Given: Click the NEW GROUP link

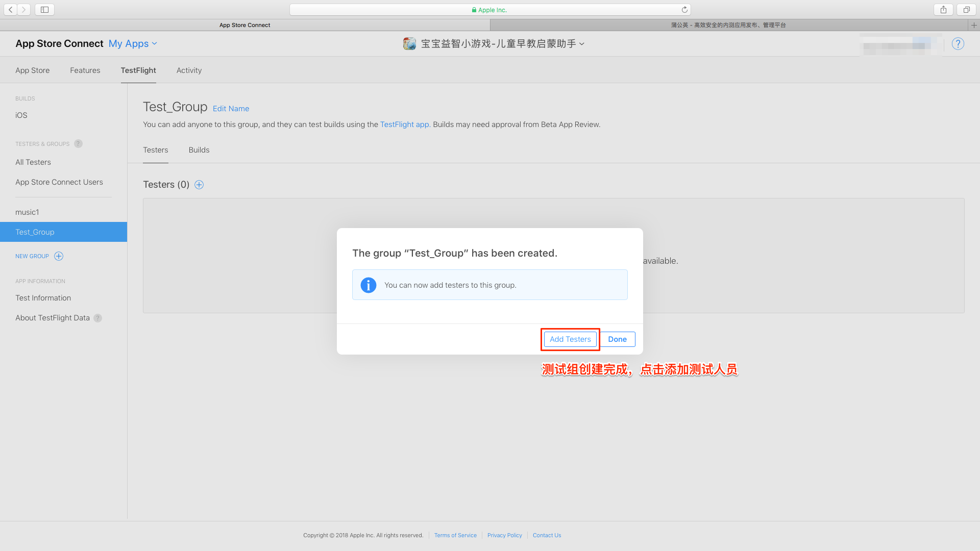Looking at the screenshot, I should tap(32, 256).
